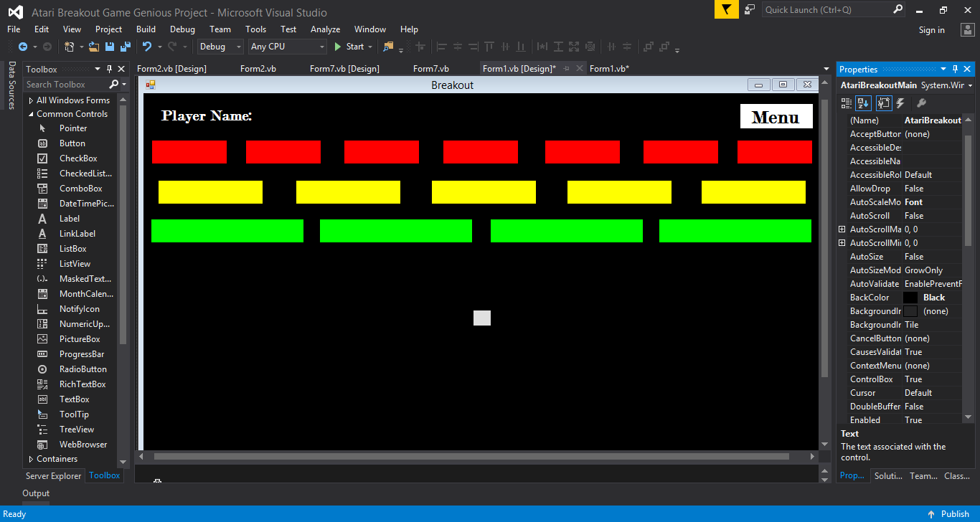Click the Categorized view icon in Properties
The height and width of the screenshot is (522, 980).
click(847, 103)
